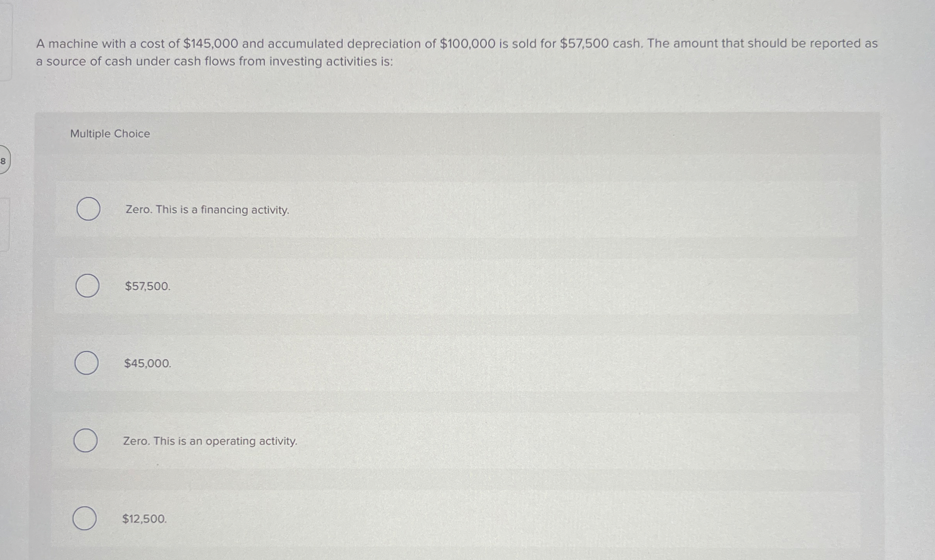Click the $45,000 answer label text
935x560 pixels.
147,363
